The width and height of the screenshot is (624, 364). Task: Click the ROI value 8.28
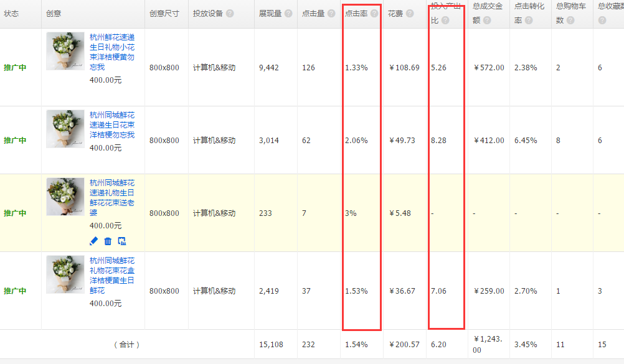(438, 141)
